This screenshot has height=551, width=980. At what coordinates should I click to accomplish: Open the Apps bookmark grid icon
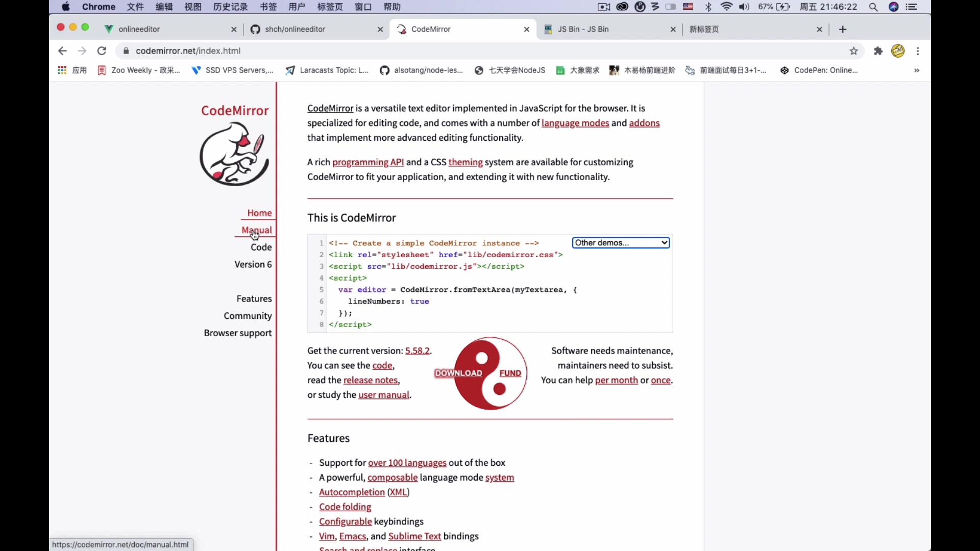tap(62, 70)
